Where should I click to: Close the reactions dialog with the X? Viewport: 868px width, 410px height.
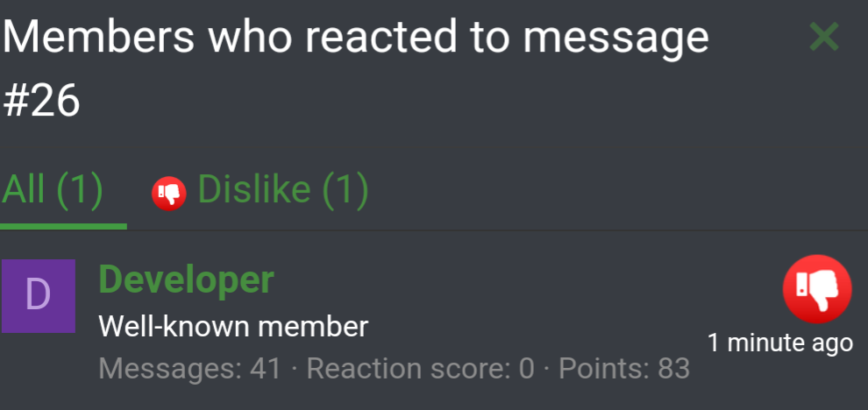(823, 37)
